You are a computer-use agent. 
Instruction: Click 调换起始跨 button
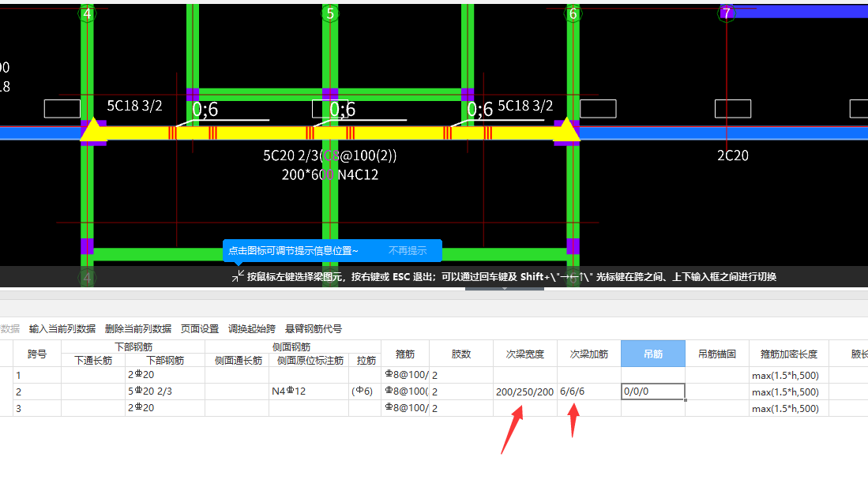click(252, 329)
